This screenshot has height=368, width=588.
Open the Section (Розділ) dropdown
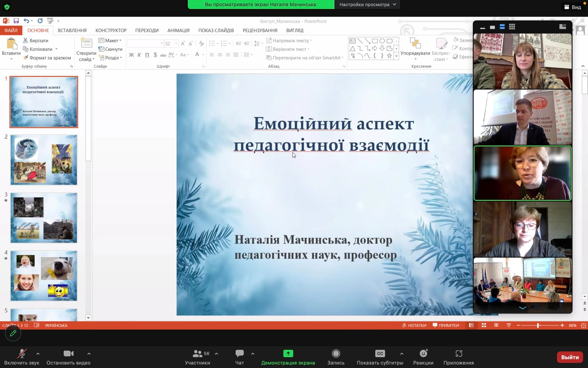click(x=111, y=58)
